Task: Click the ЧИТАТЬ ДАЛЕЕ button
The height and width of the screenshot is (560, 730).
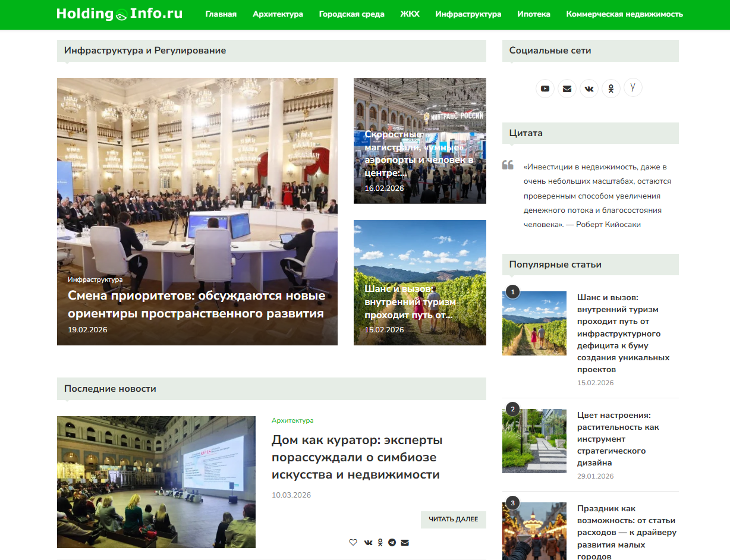Action: [454, 520]
